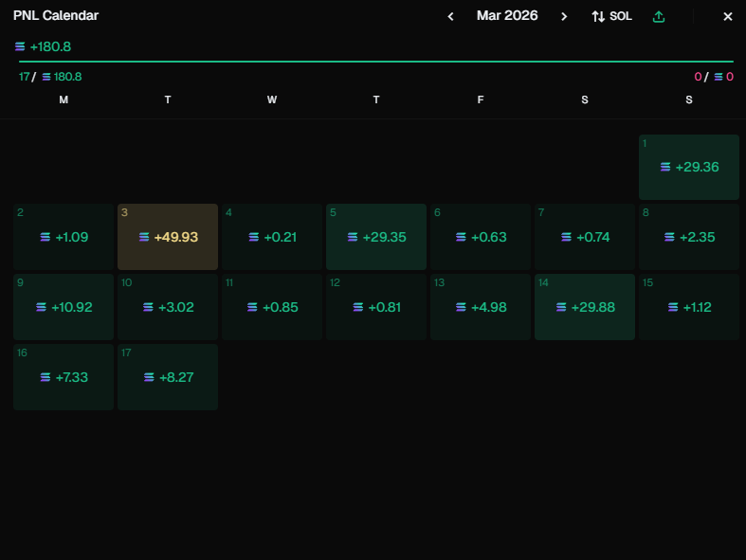Click the 17 winning days count
746x560 pixels.
[x=25, y=77]
